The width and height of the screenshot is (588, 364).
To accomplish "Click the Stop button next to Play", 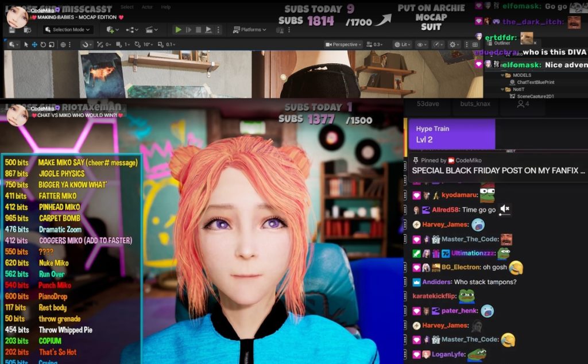I will pos(198,30).
